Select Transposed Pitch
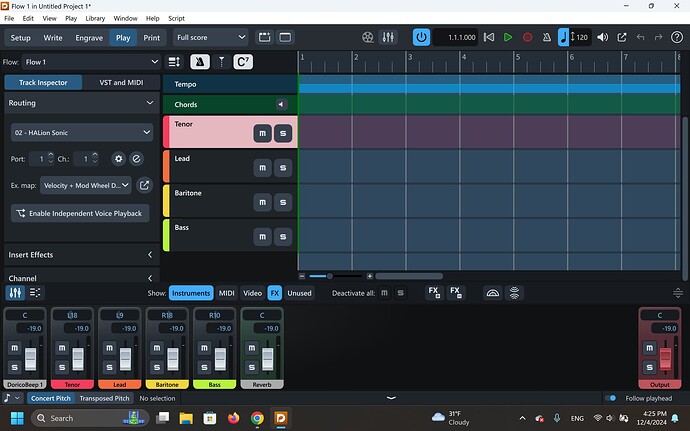Image resolution: width=690 pixels, height=431 pixels. [104, 398]
